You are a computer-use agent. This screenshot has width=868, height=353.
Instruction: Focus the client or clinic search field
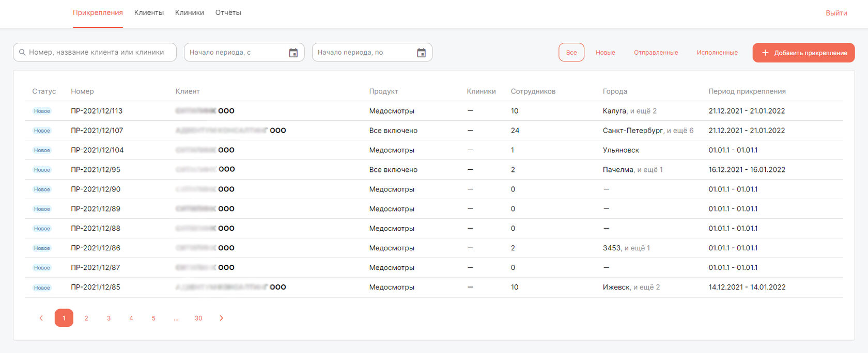coord(98,52)
